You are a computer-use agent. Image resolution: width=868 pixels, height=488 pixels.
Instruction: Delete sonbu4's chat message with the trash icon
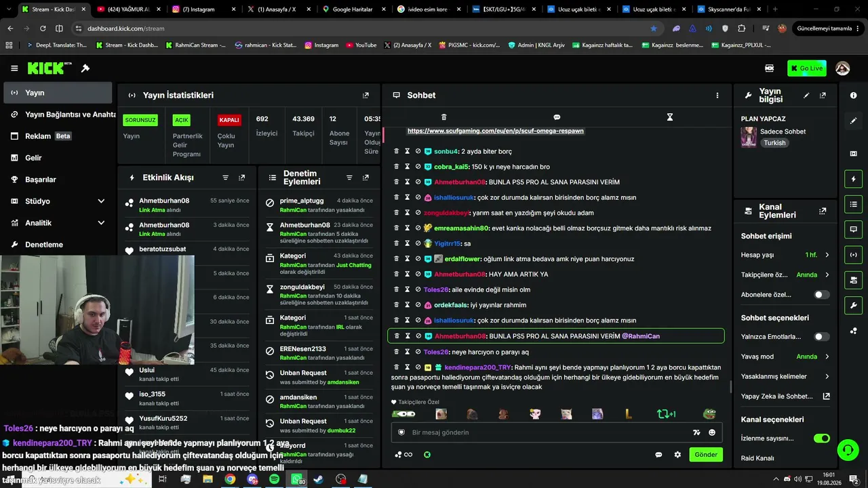coord(397,151)
